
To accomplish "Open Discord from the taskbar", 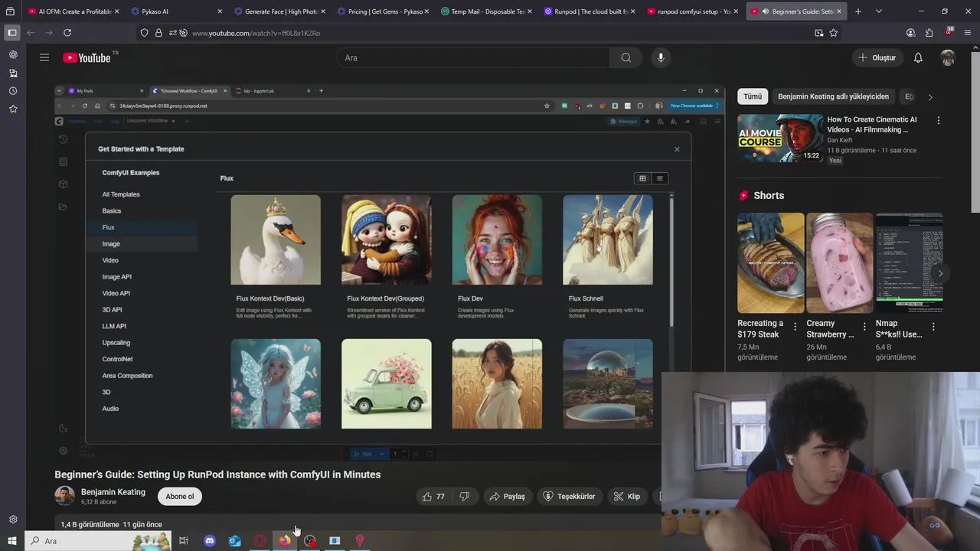I will (x=210, y=541).
